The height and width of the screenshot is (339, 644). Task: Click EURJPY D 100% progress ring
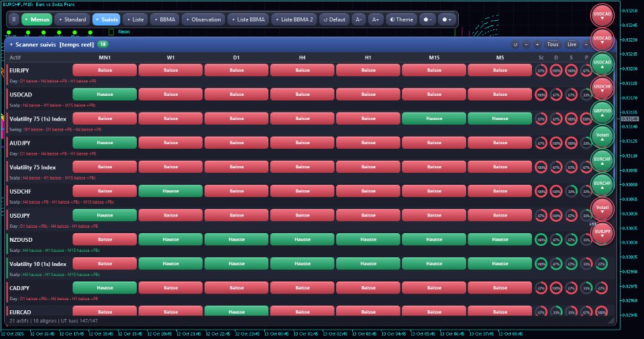tap(556, 70)
